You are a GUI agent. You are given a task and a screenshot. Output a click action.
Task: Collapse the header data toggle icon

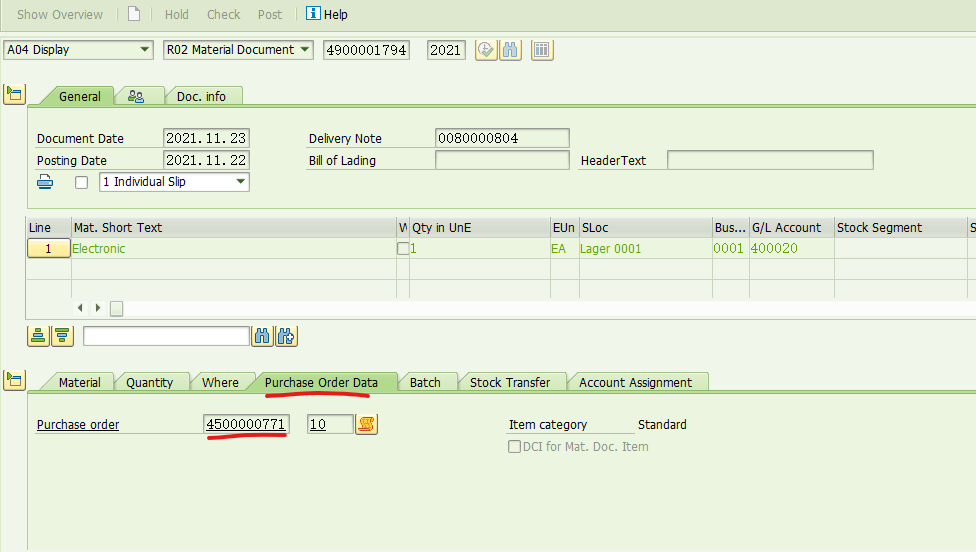click(x=14, y=95)
